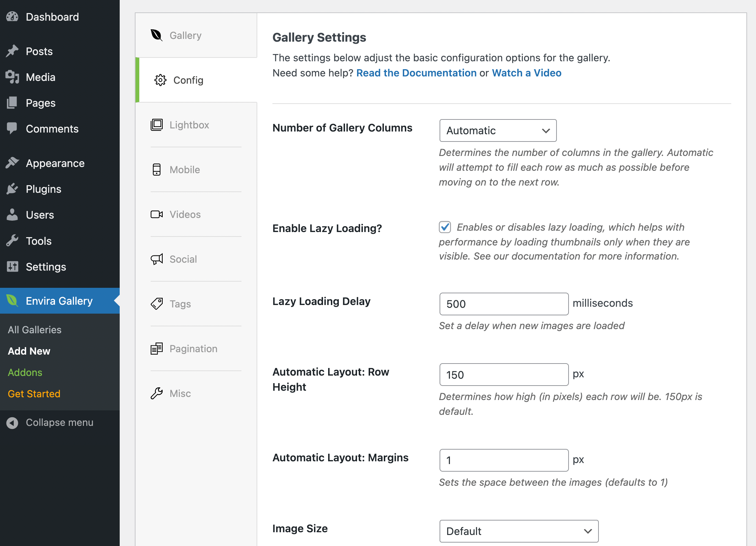Viewport: 756px width, 546px height.
Task: Click the Lazy Loading Delay field
Action: tap(504, 304)
